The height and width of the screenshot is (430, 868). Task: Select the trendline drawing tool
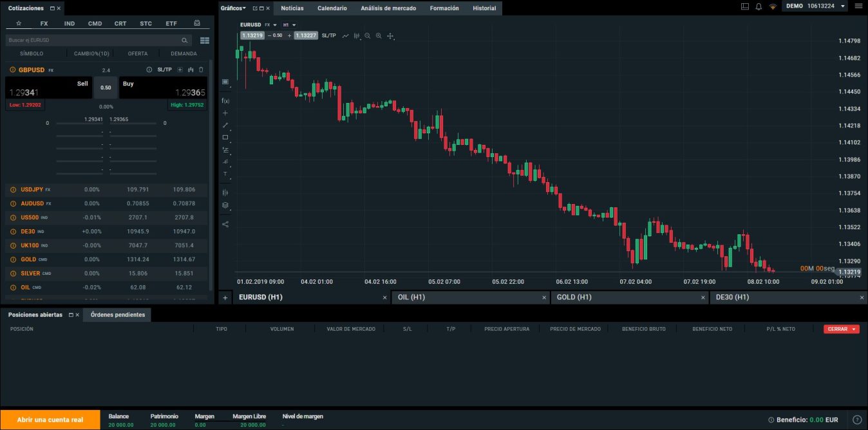pyautogui.click(x=225, y=125)
